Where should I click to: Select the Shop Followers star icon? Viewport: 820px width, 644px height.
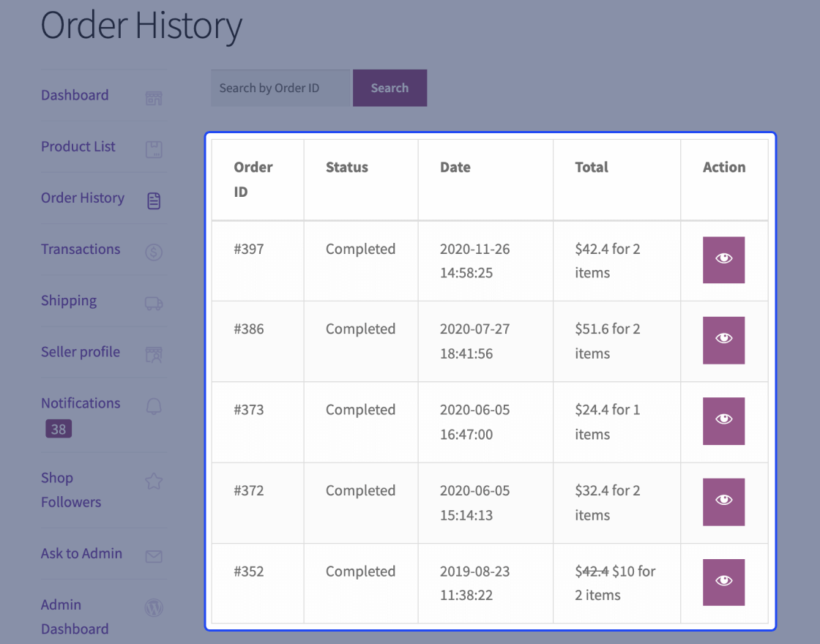pyautogui.click(x=154, y=481)
